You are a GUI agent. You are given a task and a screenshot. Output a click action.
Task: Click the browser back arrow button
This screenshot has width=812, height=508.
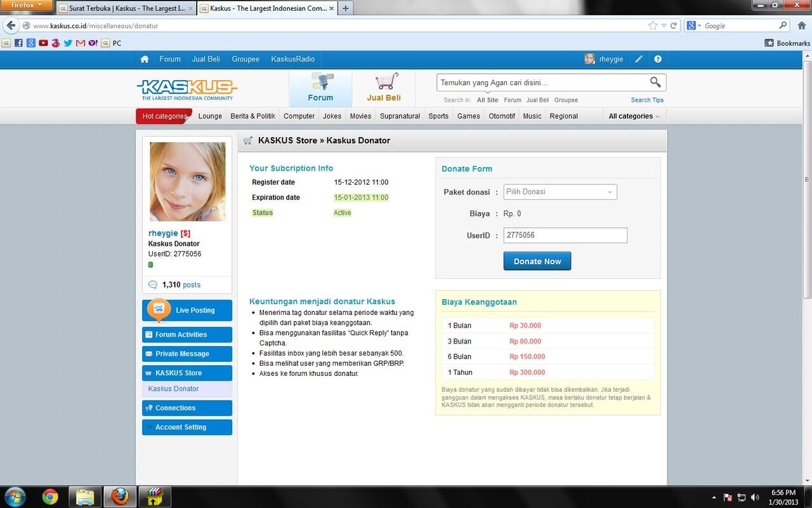(11, 25)
